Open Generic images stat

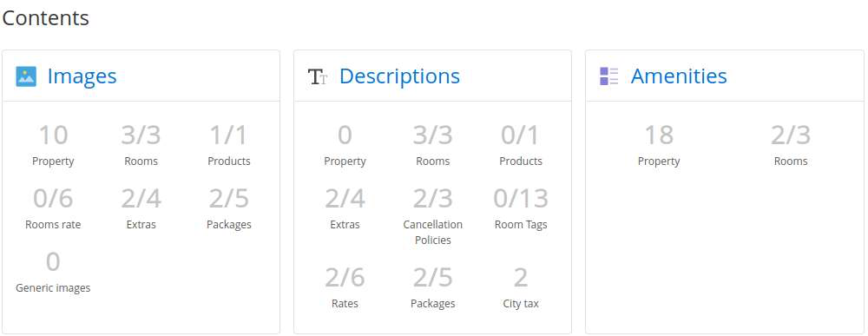[53, 272]
